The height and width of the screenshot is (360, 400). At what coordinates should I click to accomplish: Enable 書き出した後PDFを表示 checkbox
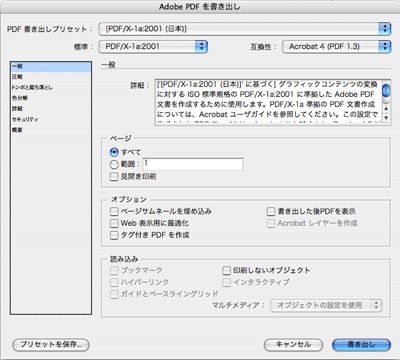coord(271,211)
